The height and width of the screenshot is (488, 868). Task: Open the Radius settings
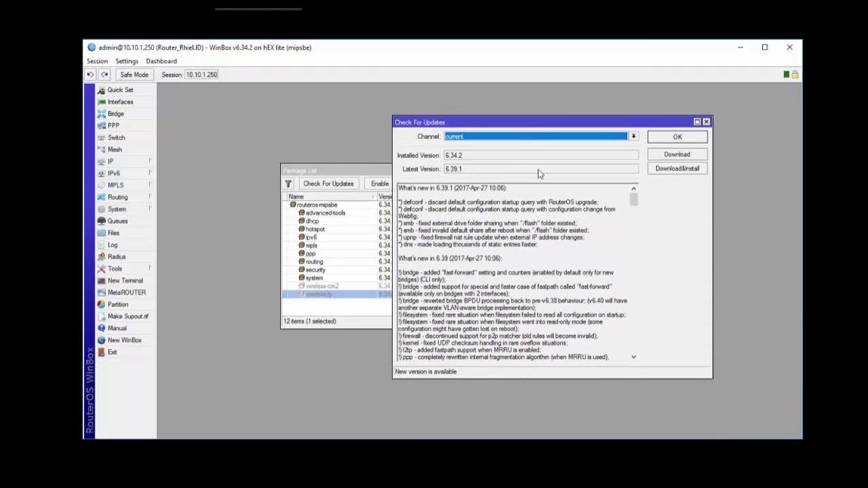(117, 257)
